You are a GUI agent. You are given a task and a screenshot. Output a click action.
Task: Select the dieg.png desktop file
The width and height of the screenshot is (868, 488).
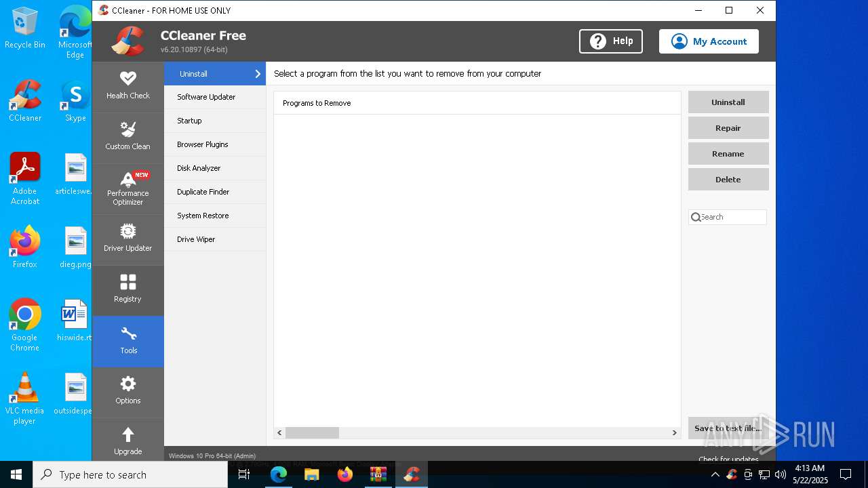[x=75, y=247]
